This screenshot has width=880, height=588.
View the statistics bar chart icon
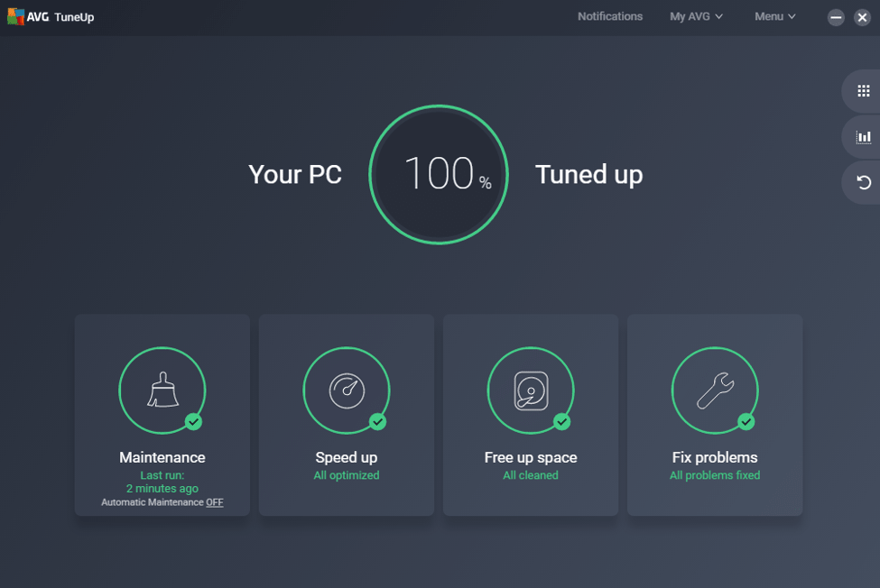click(x=862, y=136)
